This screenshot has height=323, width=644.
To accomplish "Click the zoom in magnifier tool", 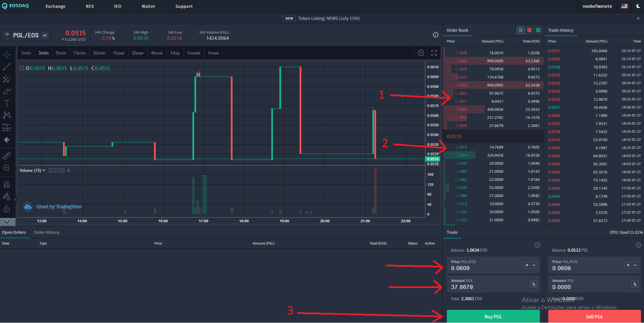I will coord(7,168).
